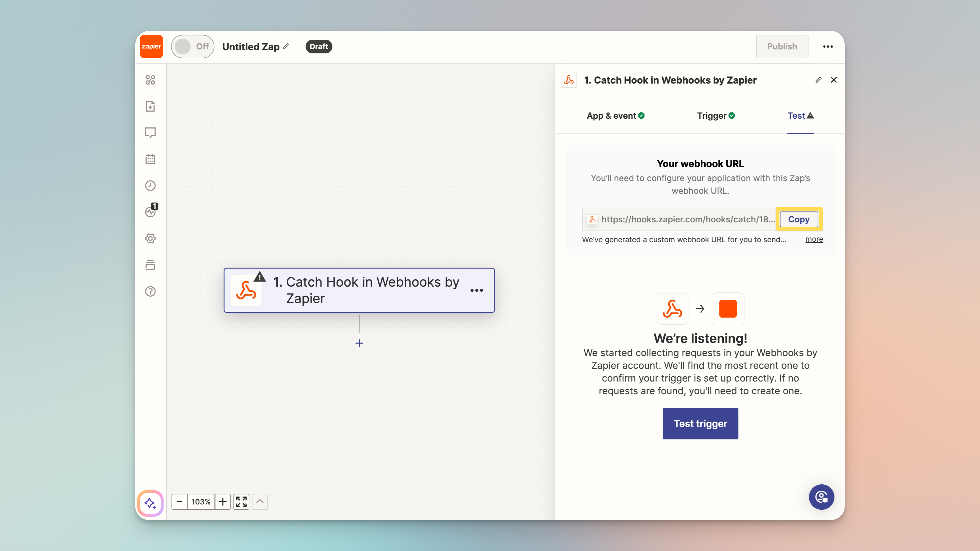Open the Zap file details sidebar icon
Viewport: 980px width, 551px height.
(150, 106)
